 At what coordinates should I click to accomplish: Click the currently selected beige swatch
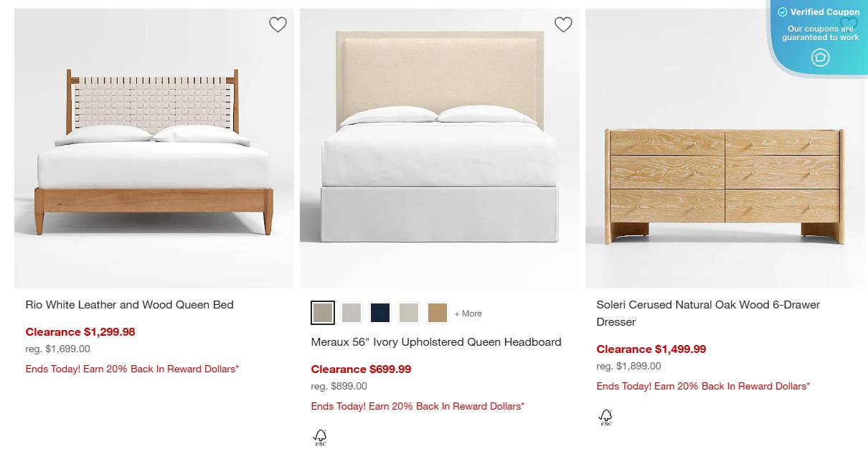(323, 312)
